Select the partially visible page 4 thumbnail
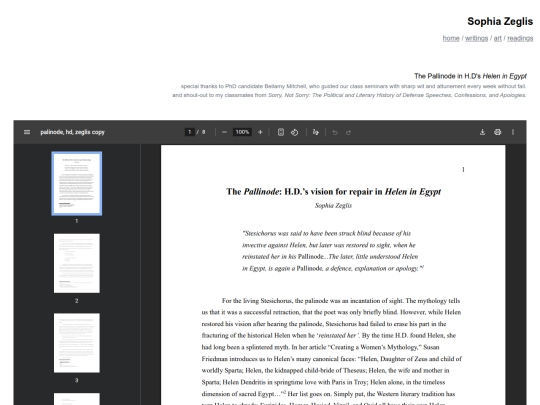 pos(77,399)
